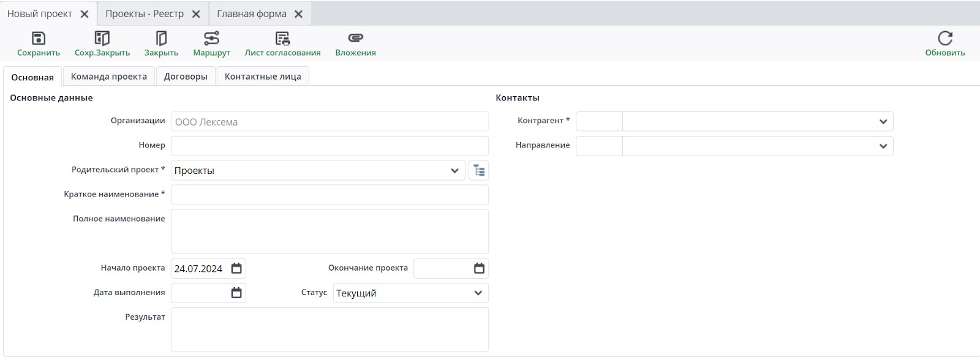Open the Контактные лица tab

coord(263,77)
